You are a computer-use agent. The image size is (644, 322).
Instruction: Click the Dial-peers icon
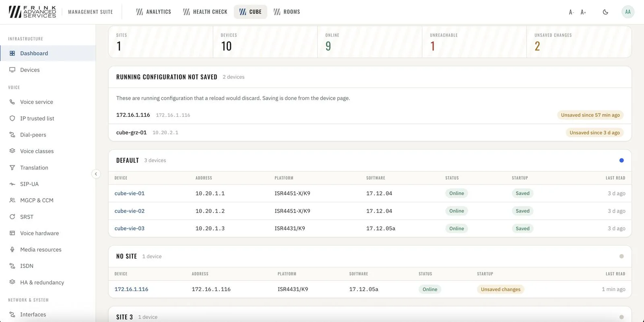(12, 135)
